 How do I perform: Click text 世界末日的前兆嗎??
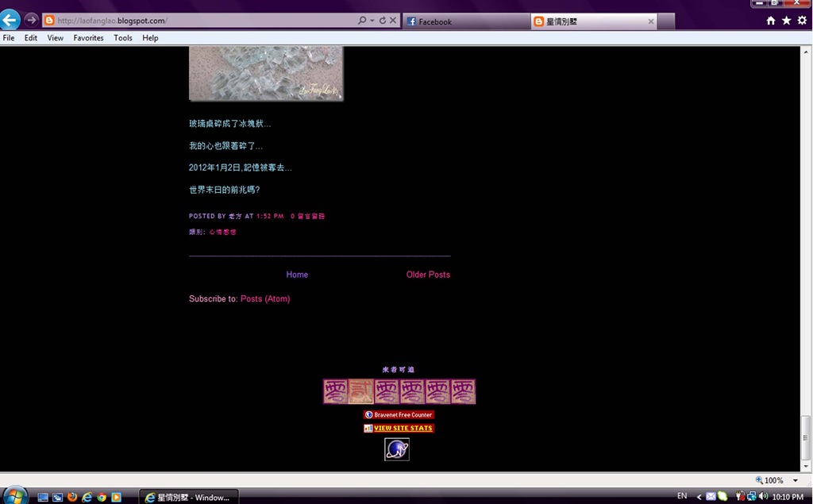(225, 190)
